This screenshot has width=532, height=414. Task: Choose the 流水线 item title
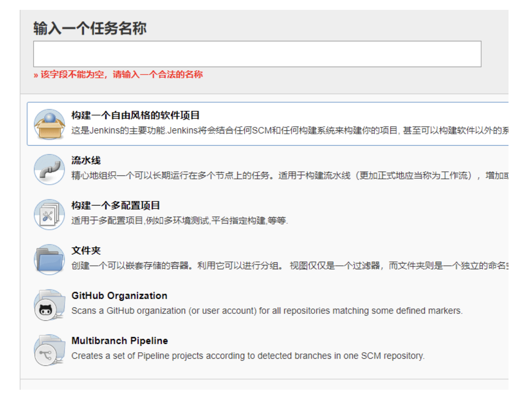click(86, 160)
